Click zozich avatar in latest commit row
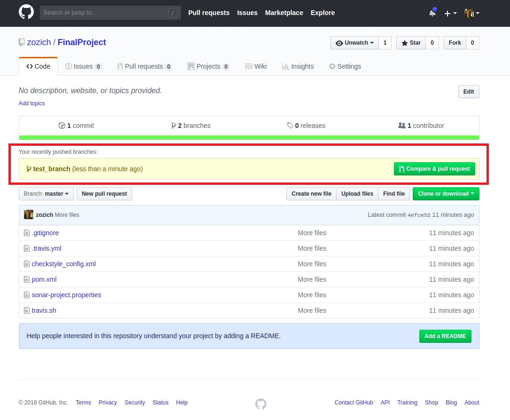The width and height of the screenshot is (510, 420). coord(29,215)
